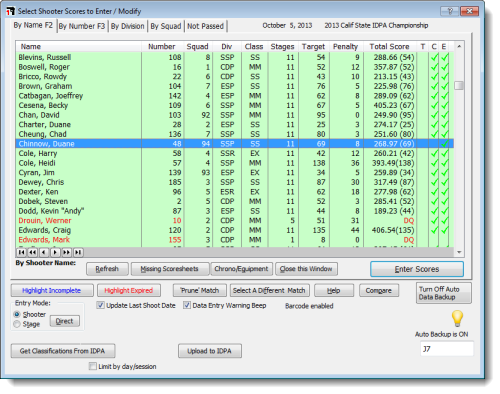Select the Catbagan, Joeffrey row
The height and width of the screenshot is (394, 500).
235,96
